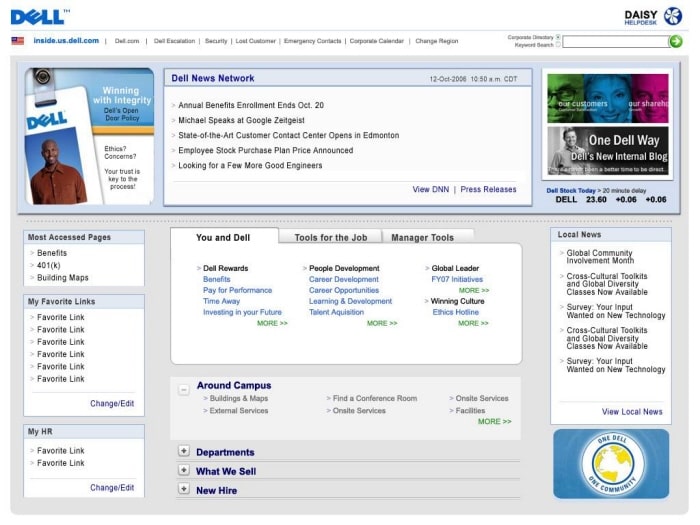700x525 pixels.
Task: Open Corporate Calendar in navigation
Action: click(x=376, y=41)
